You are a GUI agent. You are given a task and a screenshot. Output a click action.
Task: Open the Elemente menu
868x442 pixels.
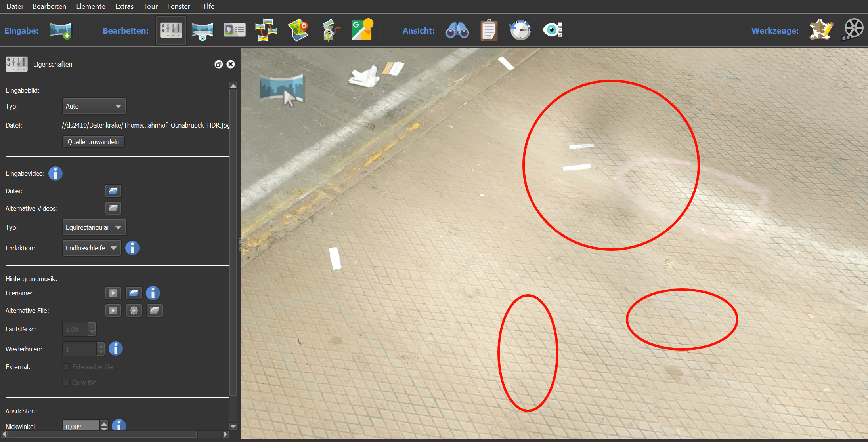pyautogui.click(x=91, y=6)
